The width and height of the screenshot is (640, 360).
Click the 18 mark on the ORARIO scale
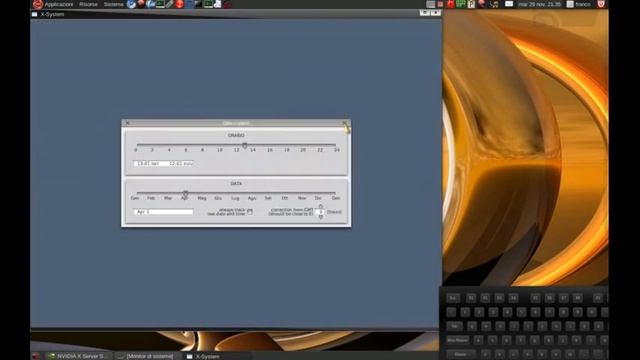287,150
